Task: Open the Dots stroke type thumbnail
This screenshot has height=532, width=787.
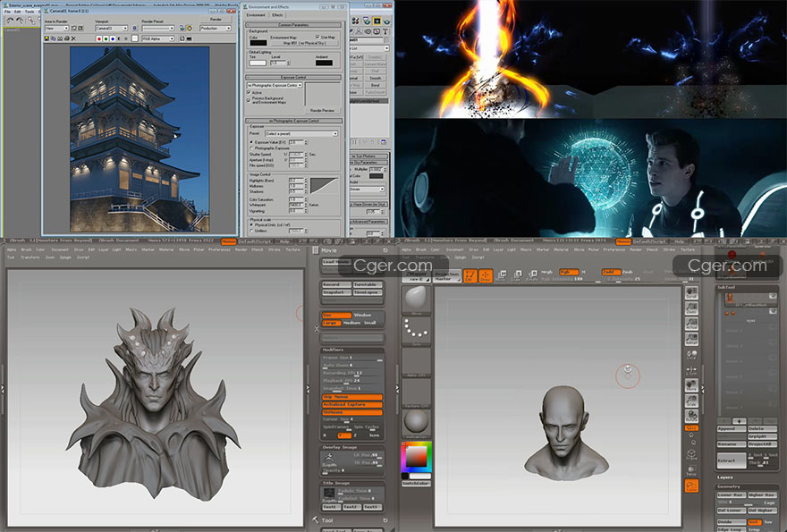Action: click(x=416, y=332)
